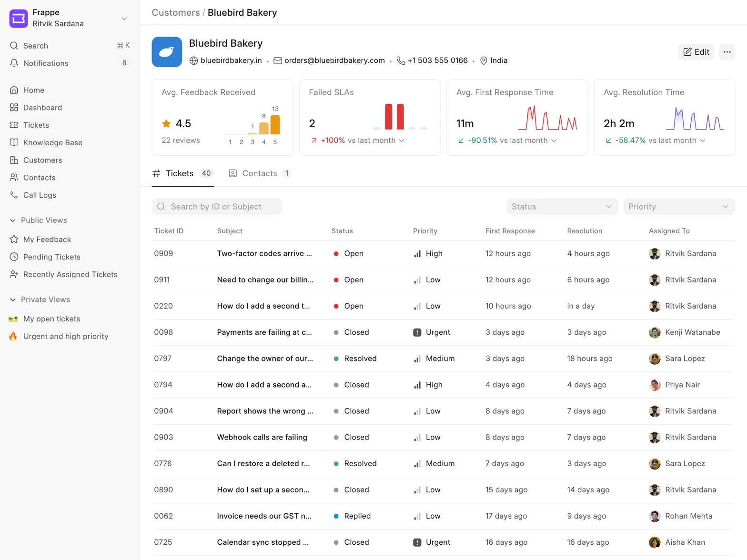
Task: Open the Priority filter dropdown
Action: pos(679,207)
